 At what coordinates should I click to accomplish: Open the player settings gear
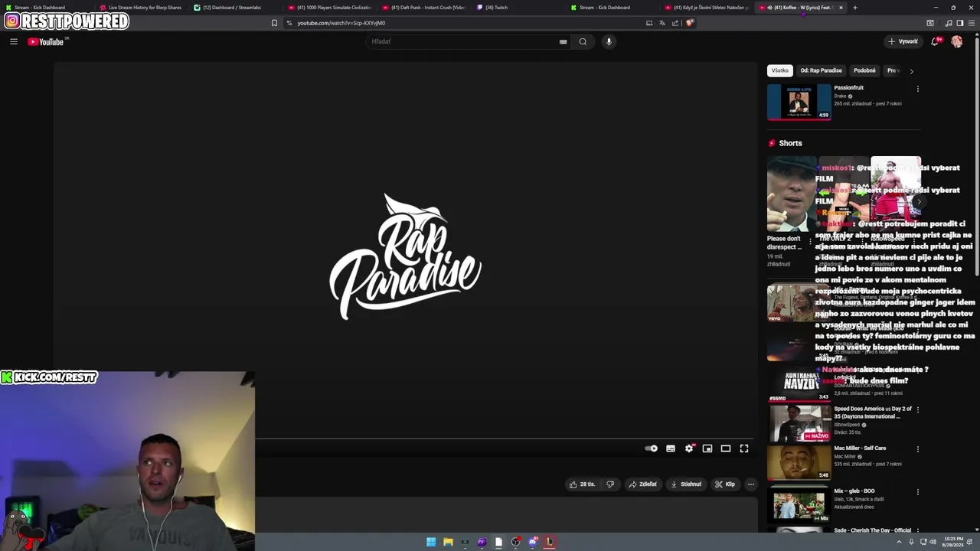(x=689, y=448)
